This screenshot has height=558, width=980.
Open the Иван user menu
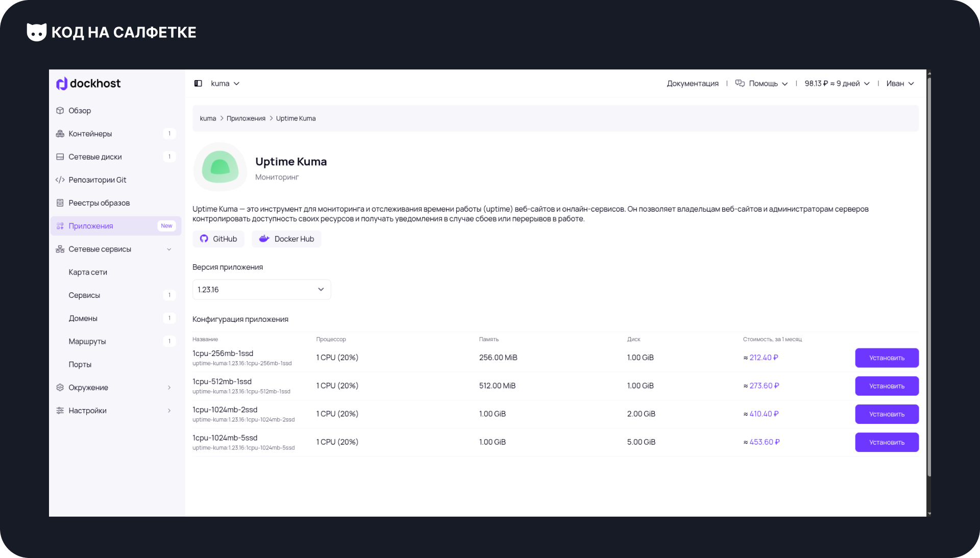tap(900, 84)
